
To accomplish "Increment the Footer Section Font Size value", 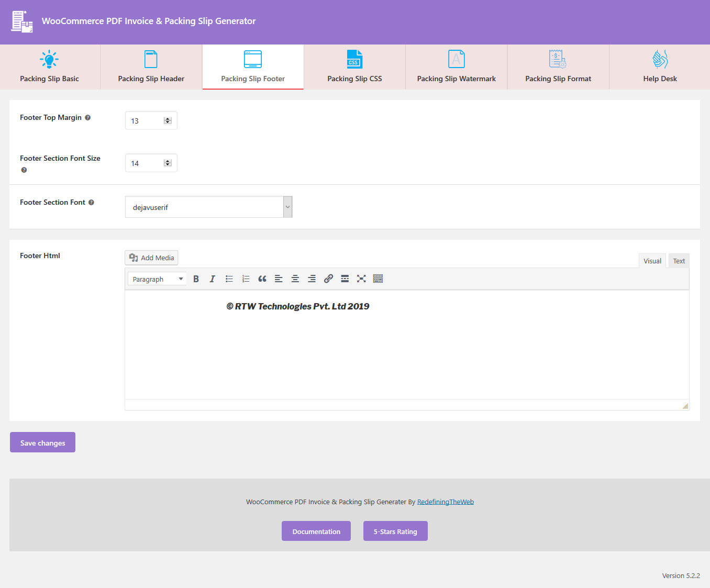I will point(168,160).
